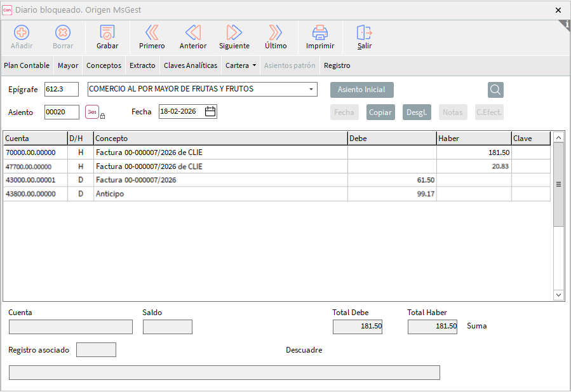
Task: Open the calendar picker in Fecha field
Action: pos(210,112)
